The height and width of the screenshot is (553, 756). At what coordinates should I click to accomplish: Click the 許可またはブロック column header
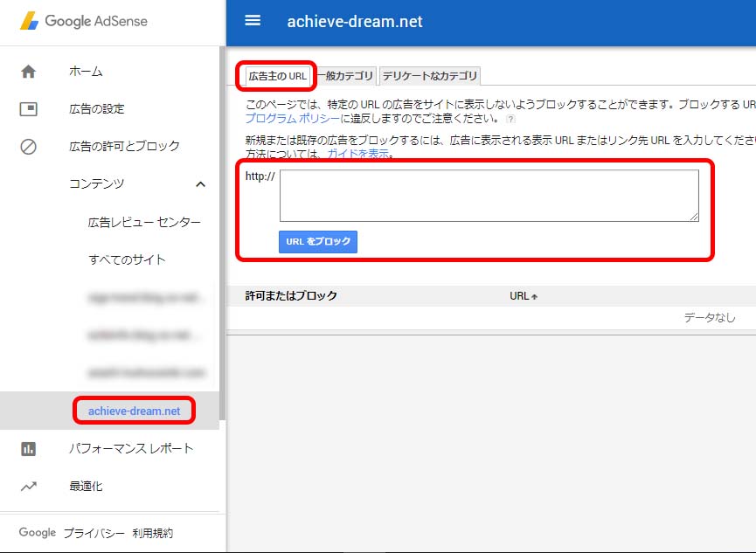point(291,296)
